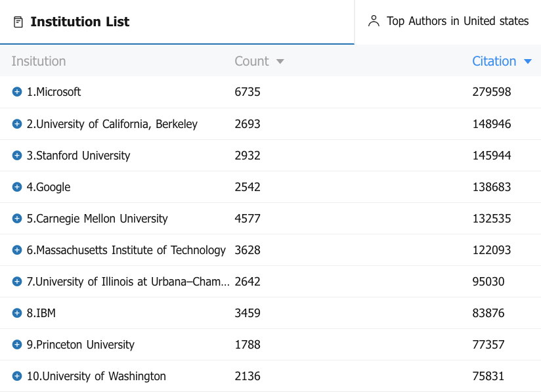This screenshot has width=541, height=392.
Task: Click plus icon beside Princeton University
Action: [17, 344]
